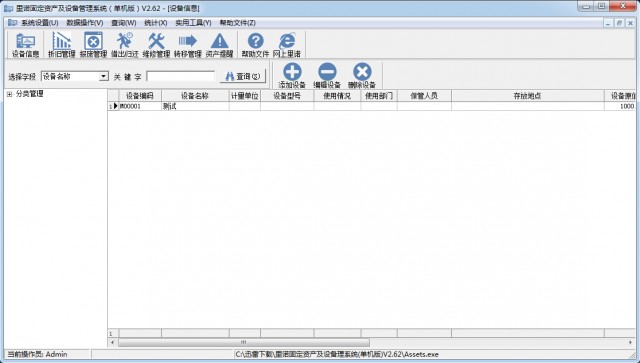
Task: Open 帮助文件 help file icon
Action: coord(256,45)
